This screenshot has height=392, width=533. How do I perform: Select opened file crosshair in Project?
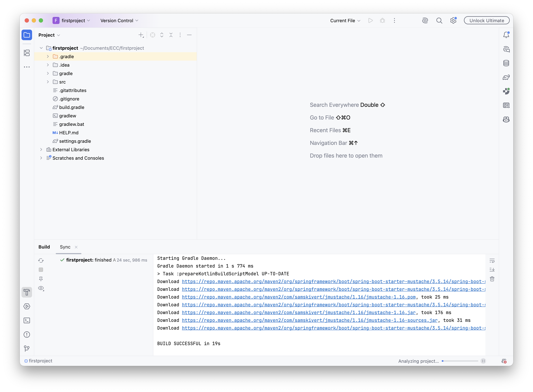[153, 35]
